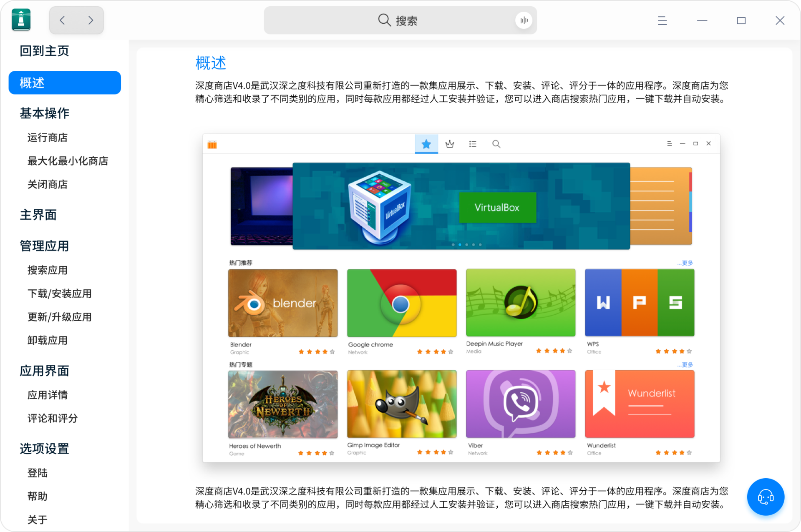Open the 基本操作 section
This screenshot has height=532, width=801.
[44, 113]
